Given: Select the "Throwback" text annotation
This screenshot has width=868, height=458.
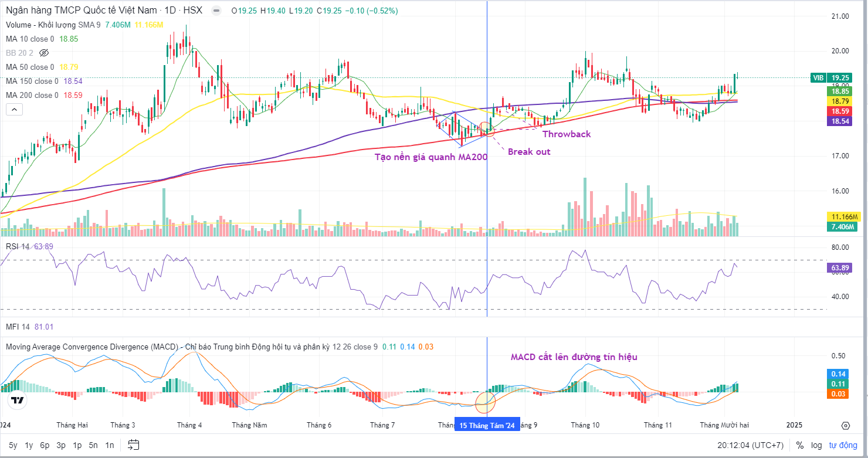Looking at the screenshot, I should point(567,134).
